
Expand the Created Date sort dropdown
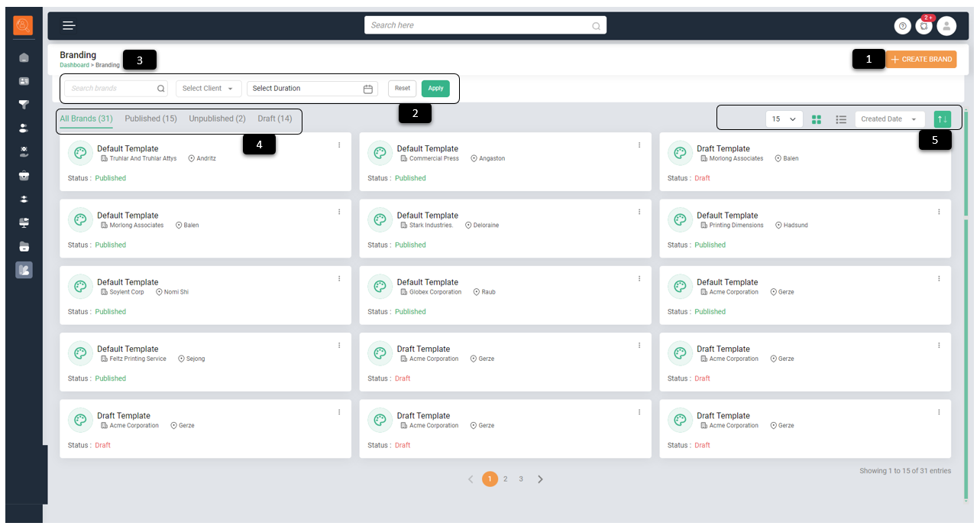click(x=889, y=119)
